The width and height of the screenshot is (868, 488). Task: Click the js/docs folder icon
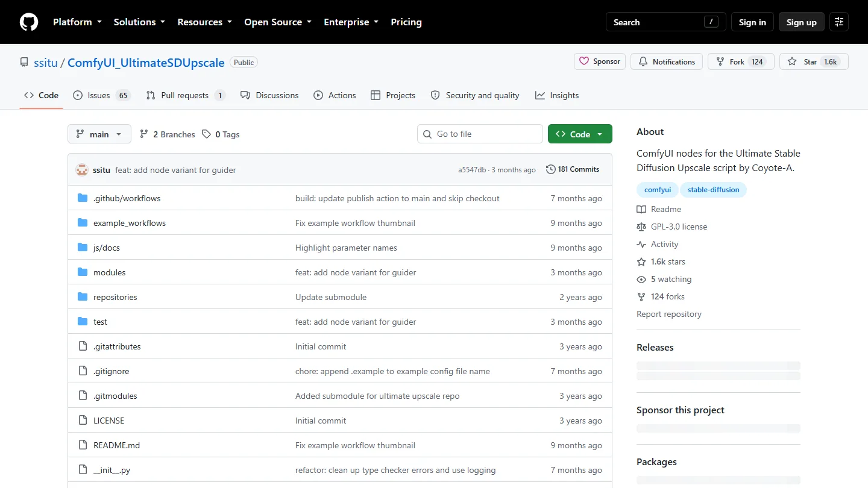click(83, 248)
